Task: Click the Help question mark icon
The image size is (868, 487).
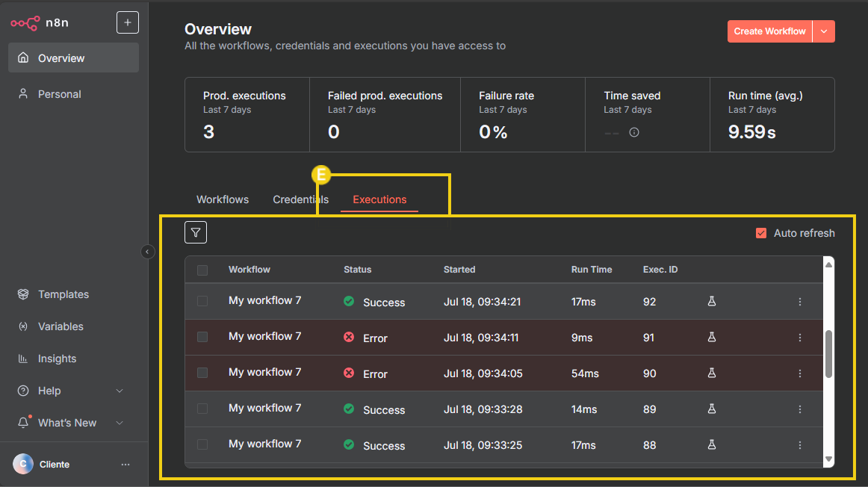Action: [x=23, y=391]
